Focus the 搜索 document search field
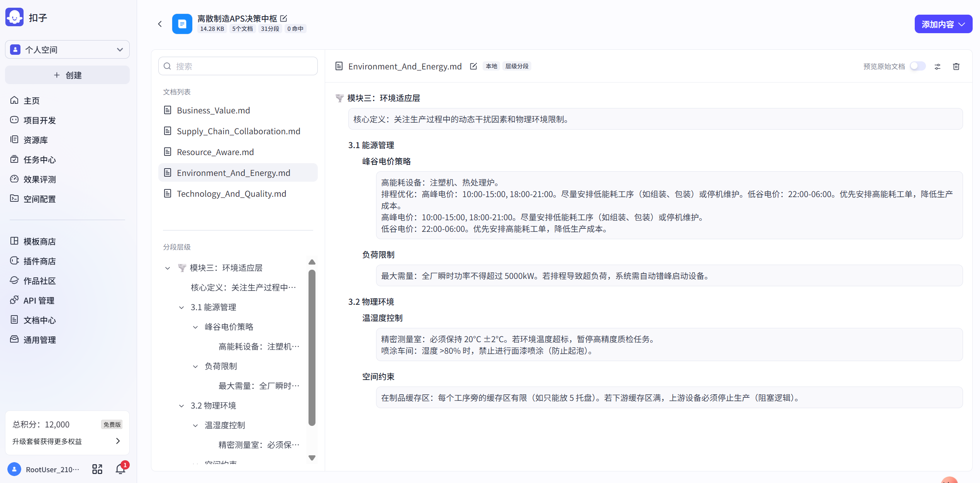 click(x=238, y=66)
